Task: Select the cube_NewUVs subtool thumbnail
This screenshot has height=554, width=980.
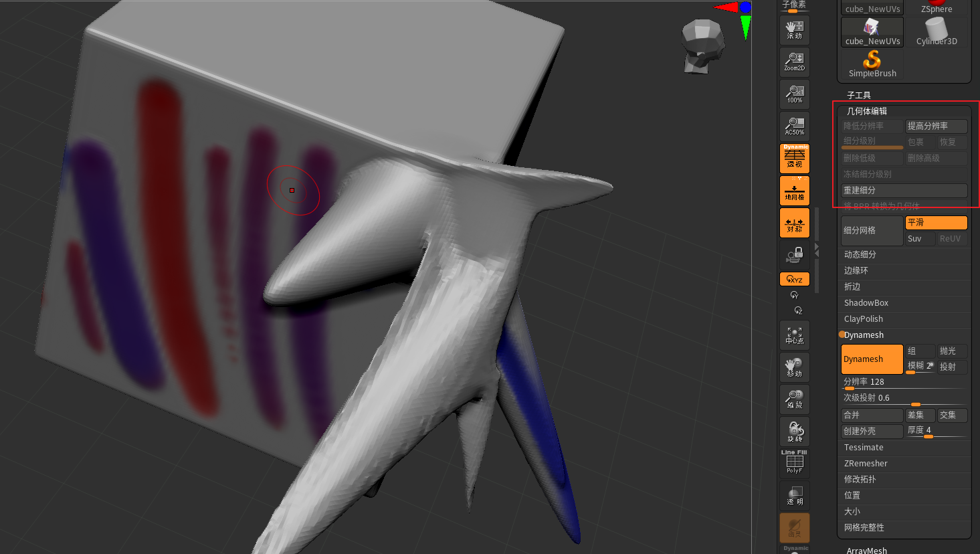Action: 872,31
